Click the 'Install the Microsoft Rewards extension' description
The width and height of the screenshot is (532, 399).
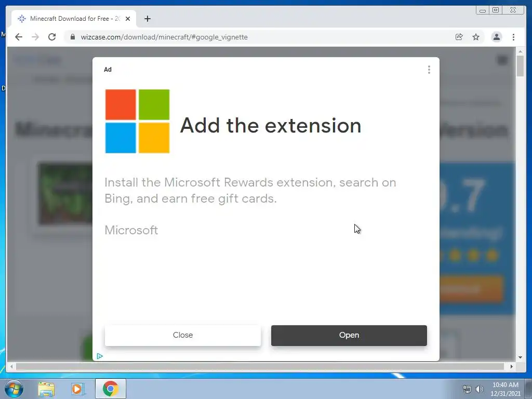click(x=250, y=190)
